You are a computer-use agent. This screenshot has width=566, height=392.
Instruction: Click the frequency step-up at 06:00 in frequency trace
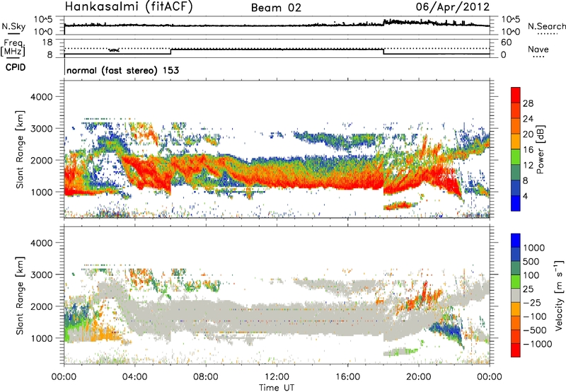[171, 52]
